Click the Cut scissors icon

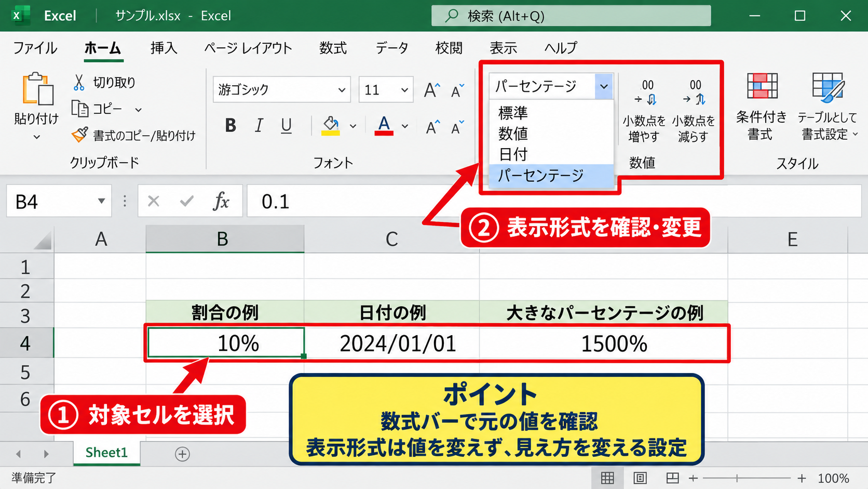pos(79,82)
